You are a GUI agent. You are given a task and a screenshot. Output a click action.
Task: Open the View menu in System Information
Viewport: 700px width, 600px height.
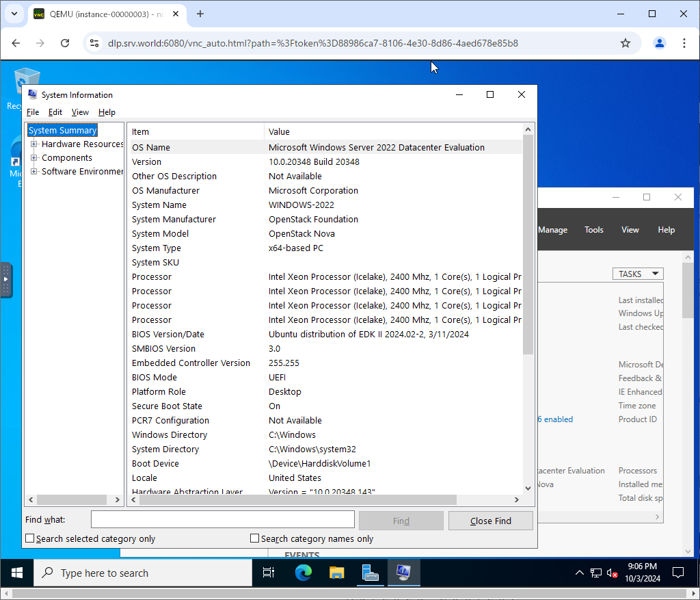80,112
